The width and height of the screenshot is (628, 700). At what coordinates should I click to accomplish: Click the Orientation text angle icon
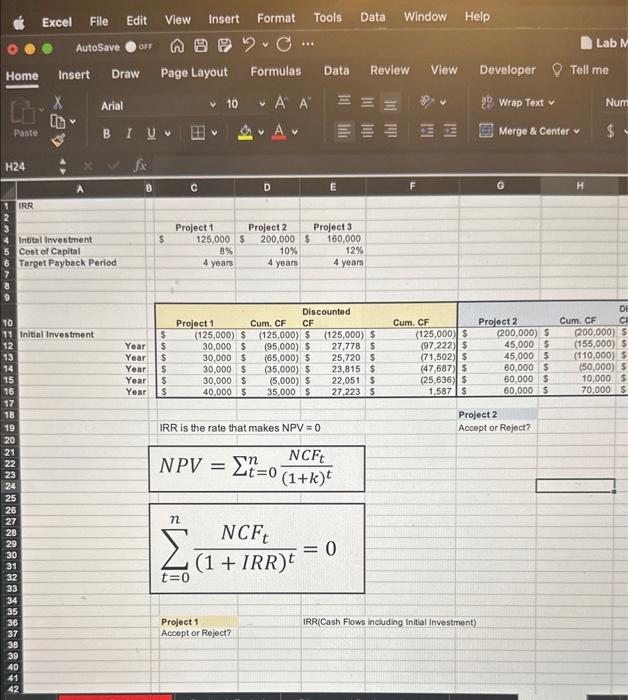pos(427,102)
